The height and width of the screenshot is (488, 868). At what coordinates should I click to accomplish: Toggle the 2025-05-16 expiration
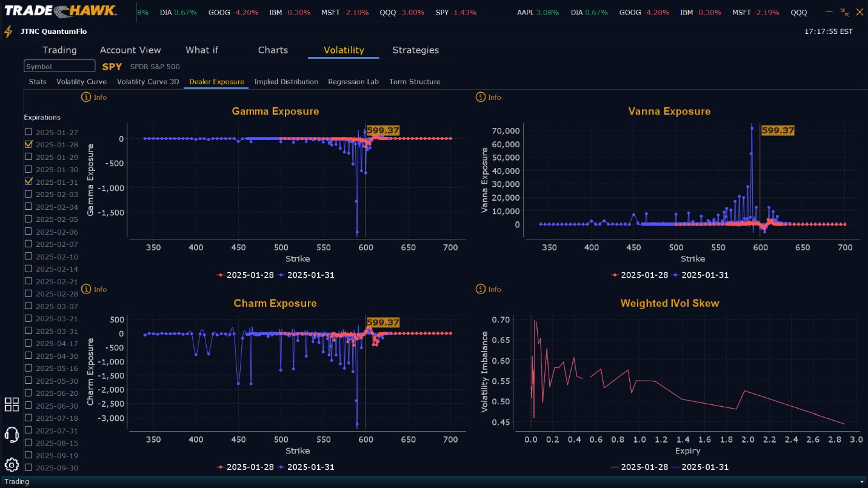[x=28, y=368]
